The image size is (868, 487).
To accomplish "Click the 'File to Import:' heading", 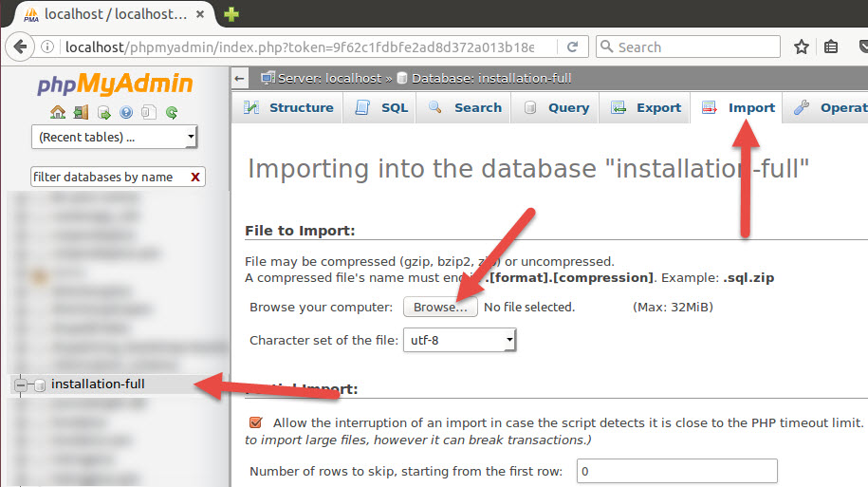I will [300, 231].
